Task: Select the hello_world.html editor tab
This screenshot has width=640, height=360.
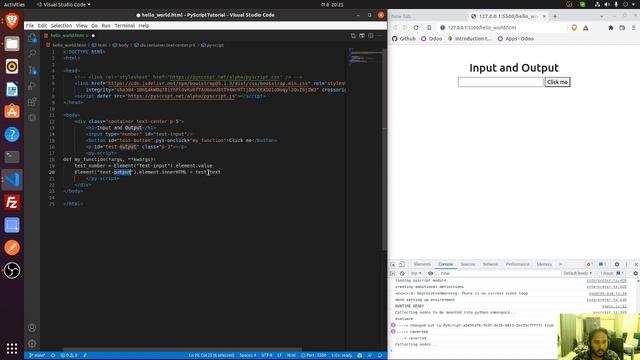Action: (68, 36)
